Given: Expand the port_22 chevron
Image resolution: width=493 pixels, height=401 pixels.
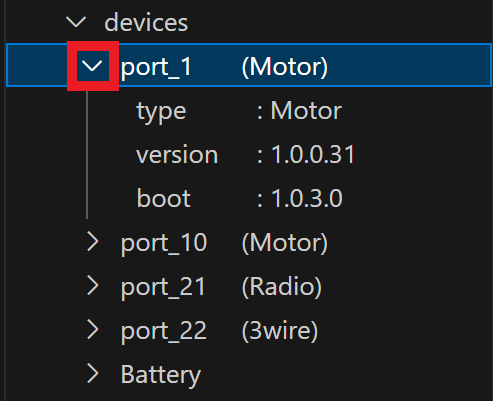Looking at the screenshot, I should [93, 330].
